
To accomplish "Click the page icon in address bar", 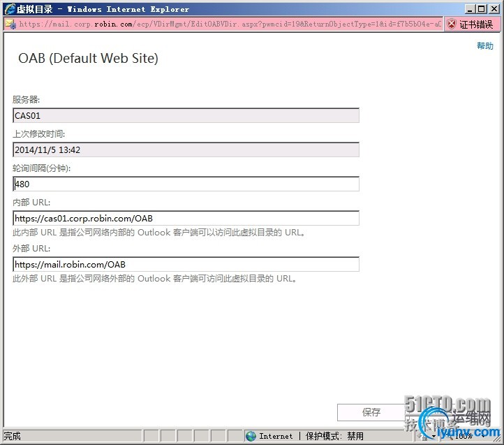I will pos(10,24).
